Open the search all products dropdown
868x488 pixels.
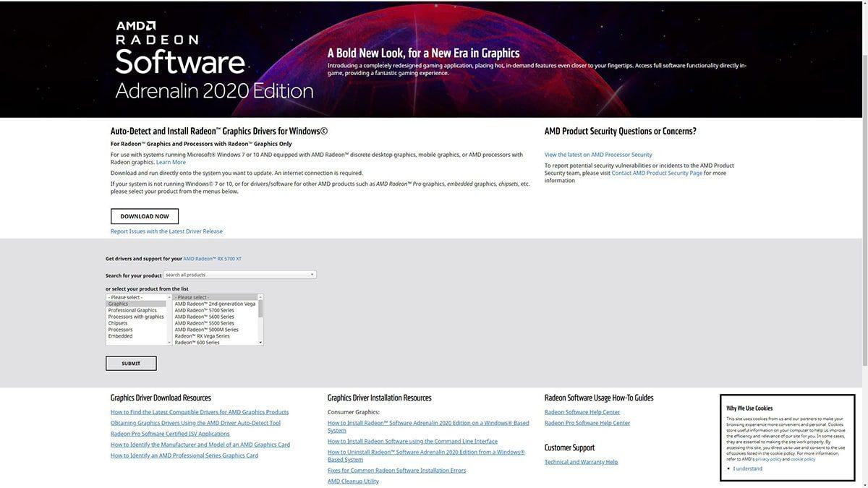[x=239, y=275]
